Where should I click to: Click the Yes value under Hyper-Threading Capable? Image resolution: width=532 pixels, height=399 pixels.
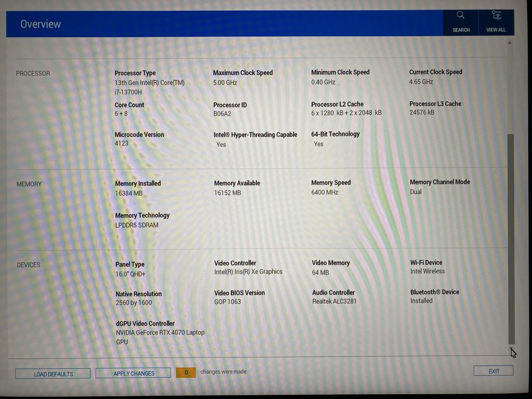pyautogui.click(x=221, y=145)
